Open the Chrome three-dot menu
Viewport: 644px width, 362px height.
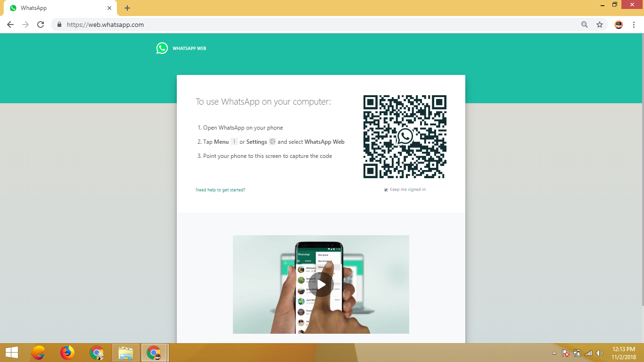(634, 25)
